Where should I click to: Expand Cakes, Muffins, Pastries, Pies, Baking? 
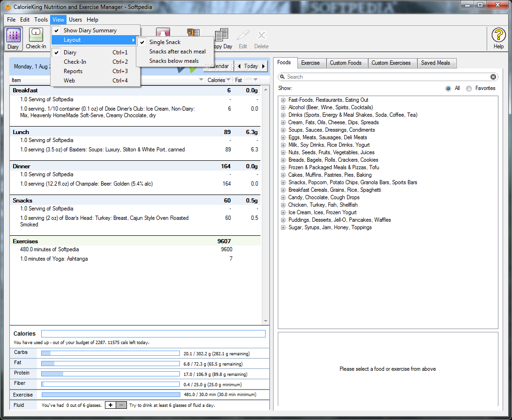click(283, 175)
